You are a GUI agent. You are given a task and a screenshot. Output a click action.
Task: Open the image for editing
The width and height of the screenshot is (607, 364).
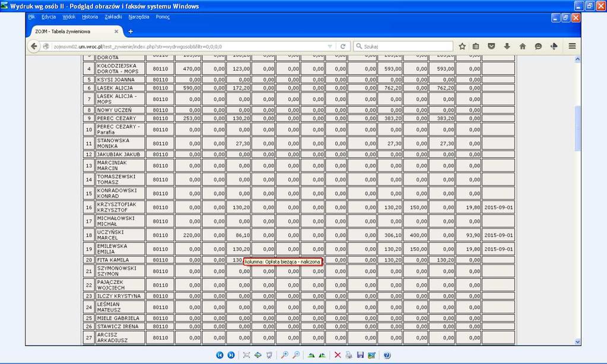point(371,355)
